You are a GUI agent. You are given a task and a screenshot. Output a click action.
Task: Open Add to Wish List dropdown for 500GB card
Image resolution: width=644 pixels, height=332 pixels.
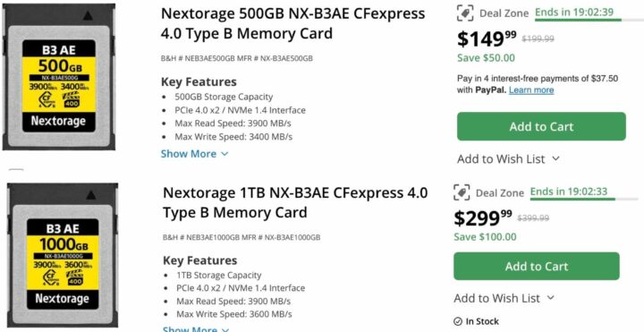508,158
